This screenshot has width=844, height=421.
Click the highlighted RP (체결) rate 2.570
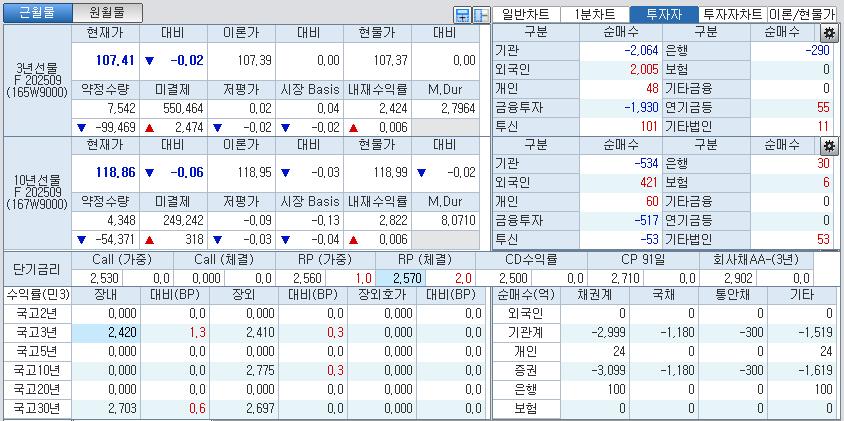tap(409, 279)
